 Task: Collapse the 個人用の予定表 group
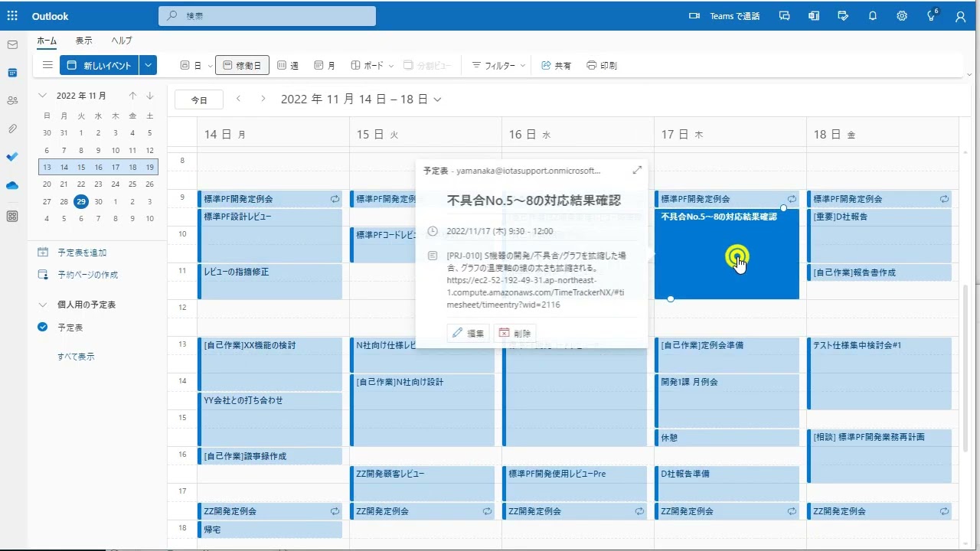[x=43, y=305]
